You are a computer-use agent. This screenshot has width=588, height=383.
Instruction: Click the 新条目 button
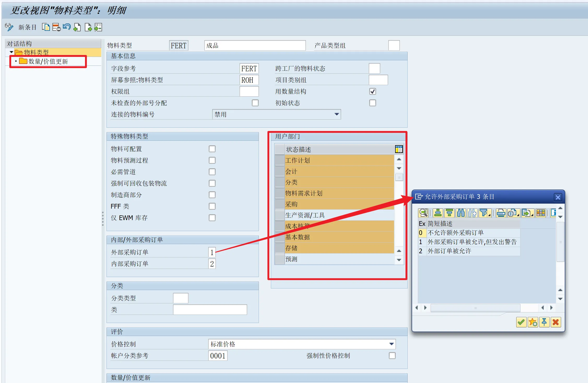pos(27,27)
